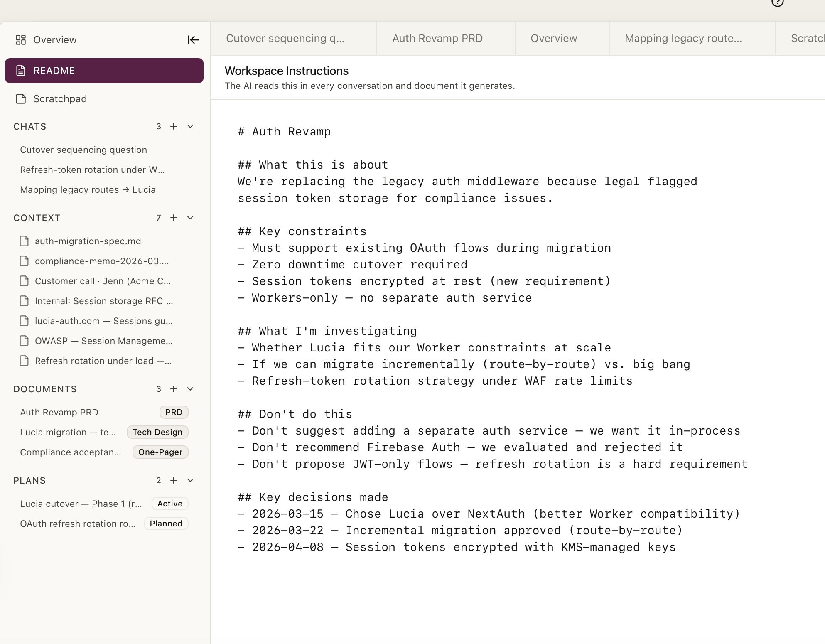Click the file icon beside auth-migration-spec.md
This screenshot has width=825, height=644.
(x=24, y=241)
